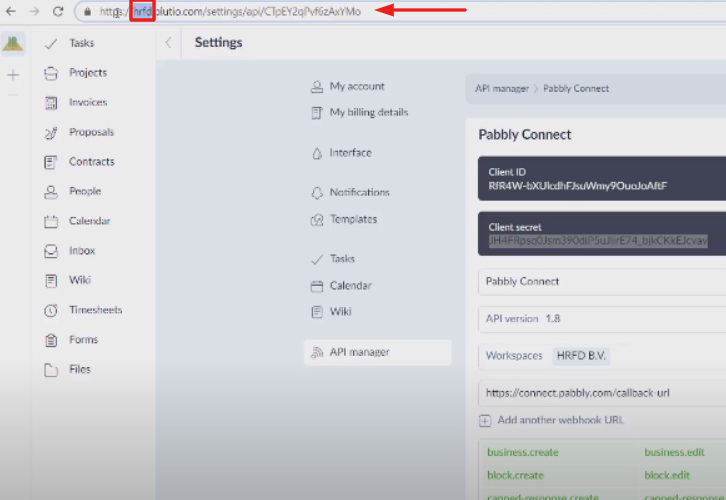Reload the page with the refresh icon
The width and height of the screenshot is (726, 500).
pos(58,11)
